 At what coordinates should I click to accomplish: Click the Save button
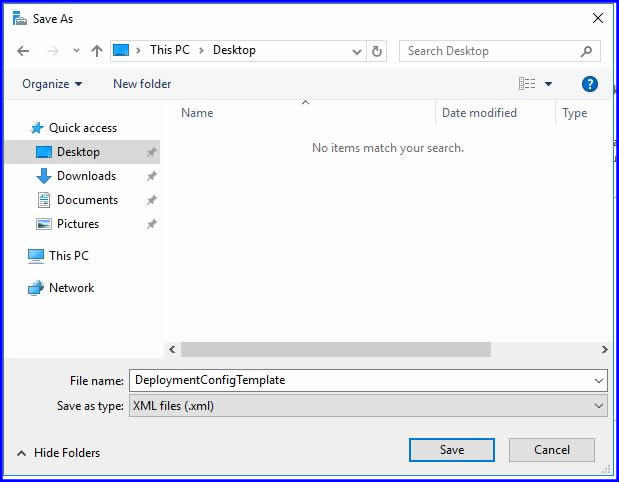451,450
